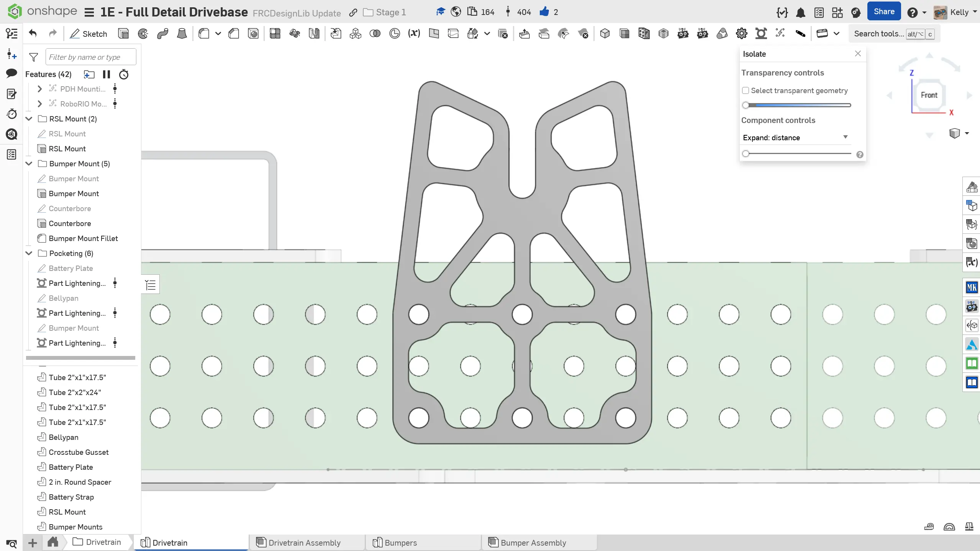Image resolution: width=980 pixels, height=551 pixels.
Task: Collapse the RSL Mount folder
Action: point(29,119)
